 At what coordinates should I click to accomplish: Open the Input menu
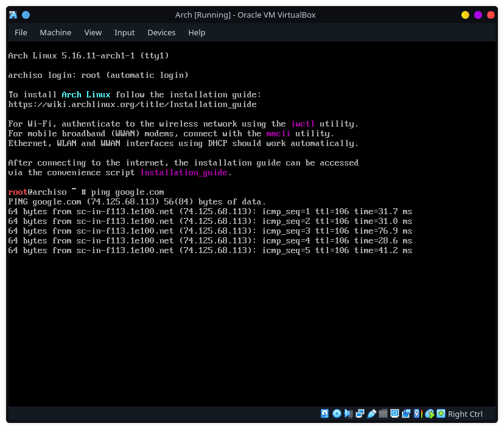(124, 32)
